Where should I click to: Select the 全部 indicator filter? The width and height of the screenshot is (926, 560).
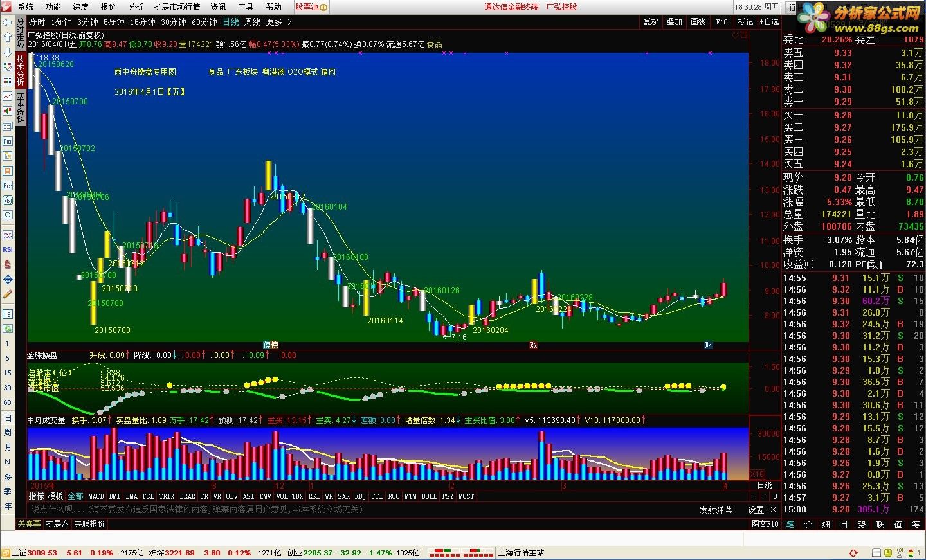(76, 496)
